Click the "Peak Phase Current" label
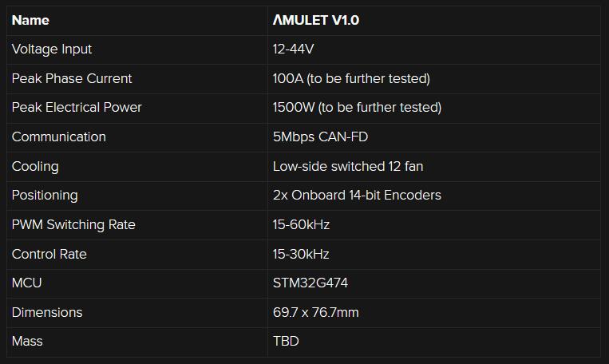 tap(72, 78)
